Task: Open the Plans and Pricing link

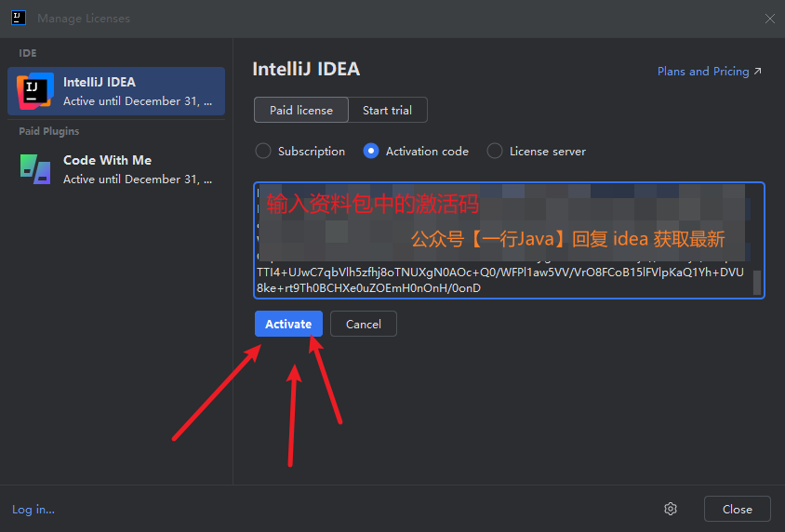Action: tap(709, 71)
